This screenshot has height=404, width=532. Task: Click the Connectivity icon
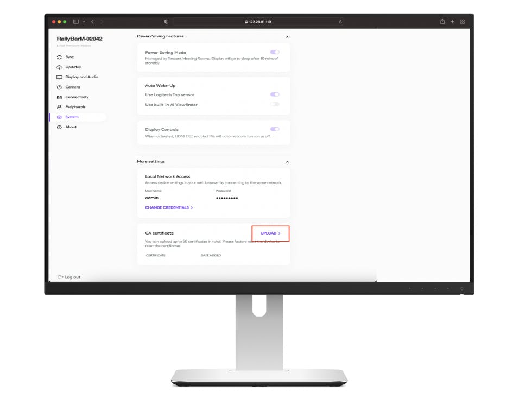point(59,97)
